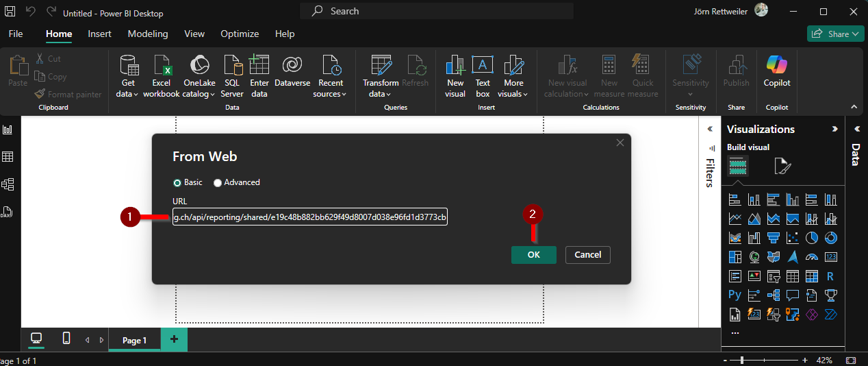Open DAX query view from left sidebar
Image resolution: width=868 pixels, height=366 pixels.
click(x=8, y=211)
